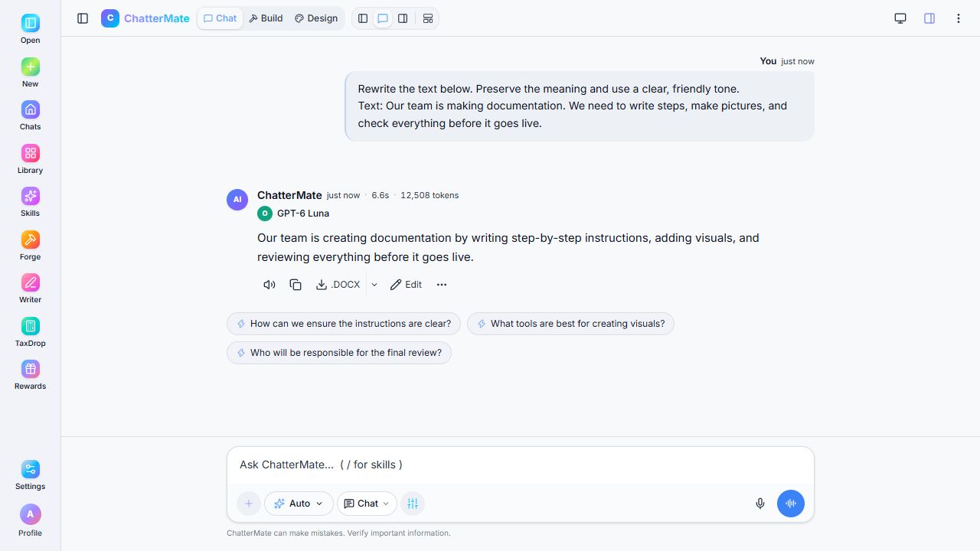Toggle the left sidebar panel icon

coord(83,18)
